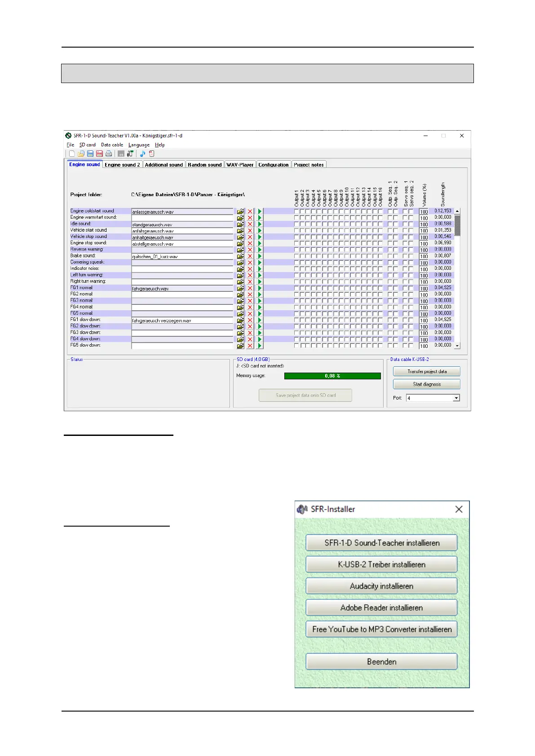Image resolution: width=535 pixels, height=756 pixels.
Task: Click the Open project folder icon in toolbar
Action: [81, 154]
